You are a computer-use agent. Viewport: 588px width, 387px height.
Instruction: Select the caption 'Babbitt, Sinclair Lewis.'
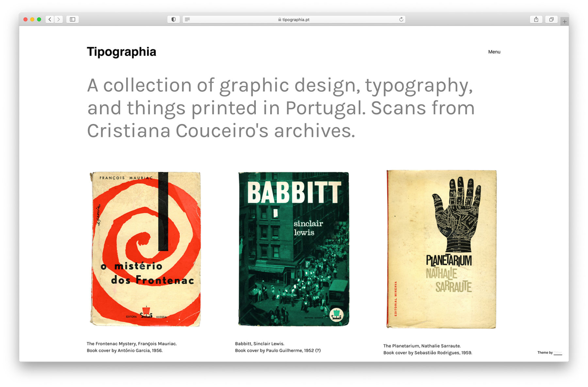[x=260, y=344]
